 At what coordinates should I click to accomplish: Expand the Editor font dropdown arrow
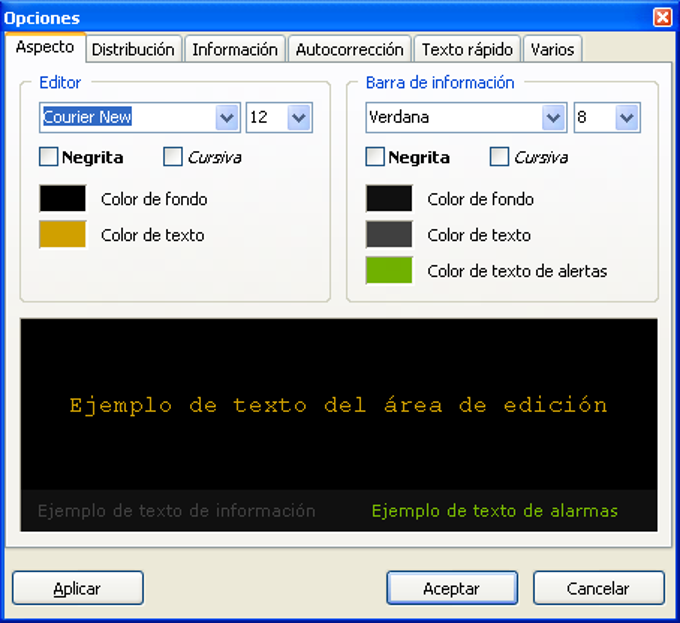pyautogui.click(x=227, y=117)
